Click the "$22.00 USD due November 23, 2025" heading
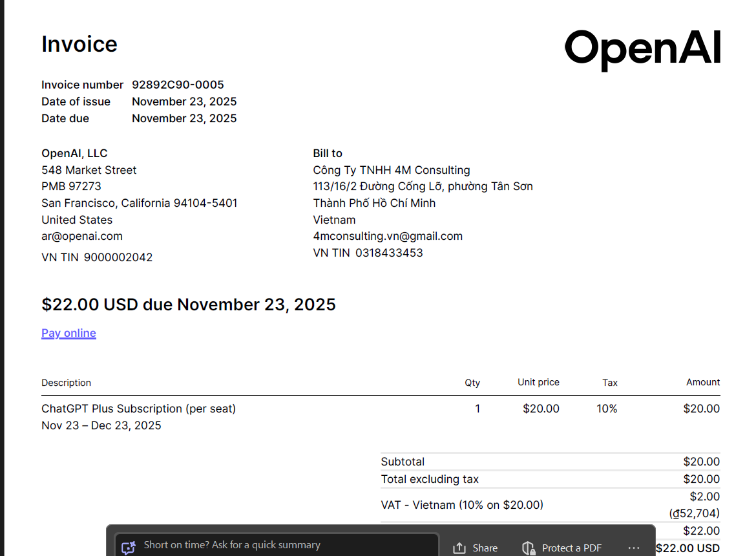 click(189, 305)
